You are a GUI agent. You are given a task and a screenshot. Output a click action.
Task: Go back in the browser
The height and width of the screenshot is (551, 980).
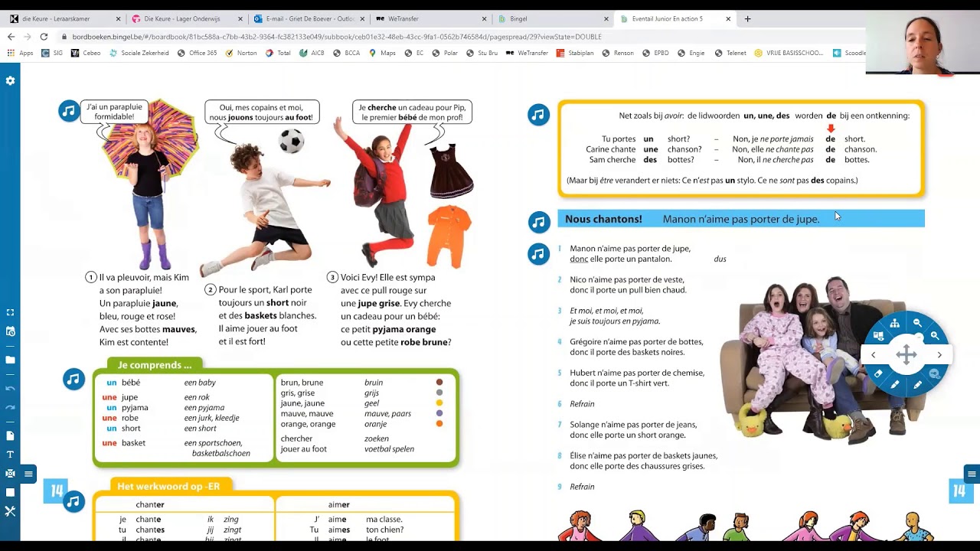pos(11,37)
